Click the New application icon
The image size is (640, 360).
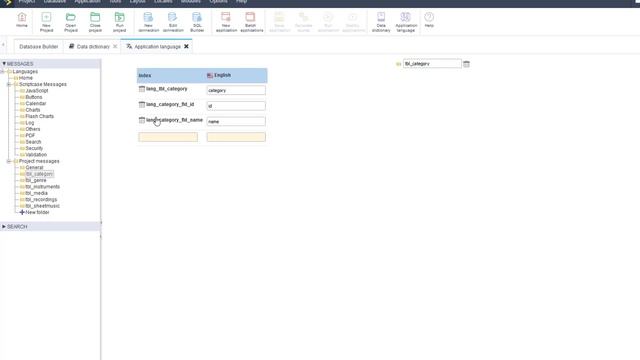coord(226,22)
